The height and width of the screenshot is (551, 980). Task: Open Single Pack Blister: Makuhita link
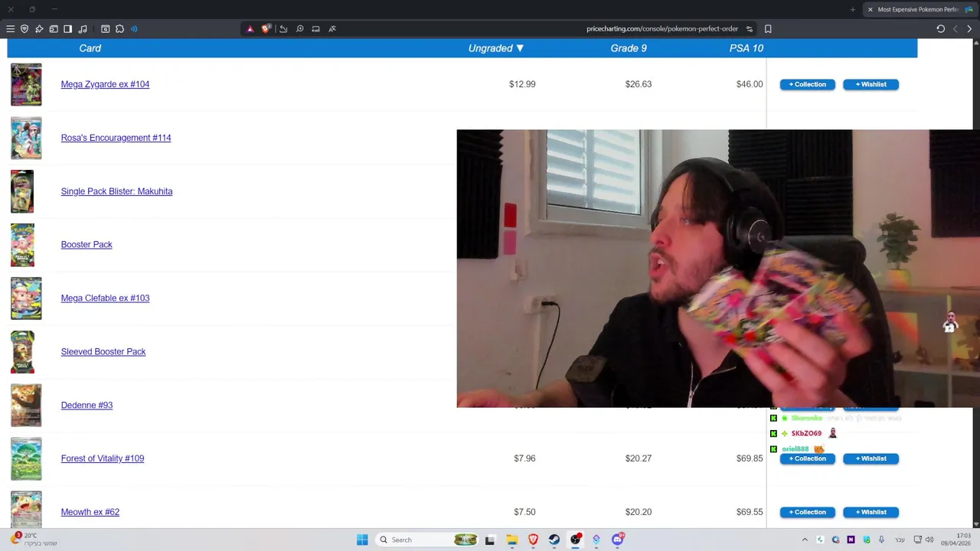click(116, 191)
